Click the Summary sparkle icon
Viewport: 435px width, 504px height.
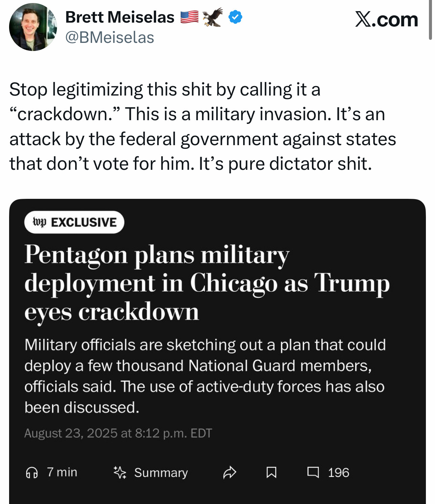120,473
